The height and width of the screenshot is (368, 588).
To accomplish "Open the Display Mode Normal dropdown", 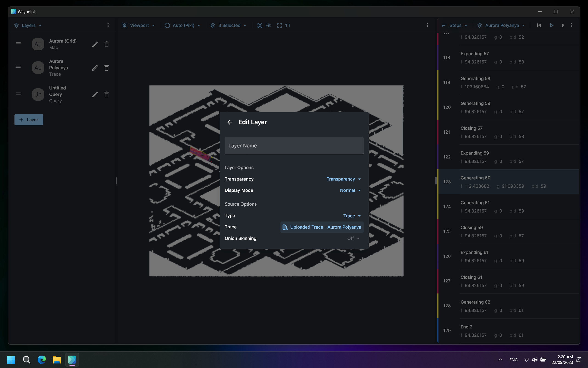I will (350, 190).
